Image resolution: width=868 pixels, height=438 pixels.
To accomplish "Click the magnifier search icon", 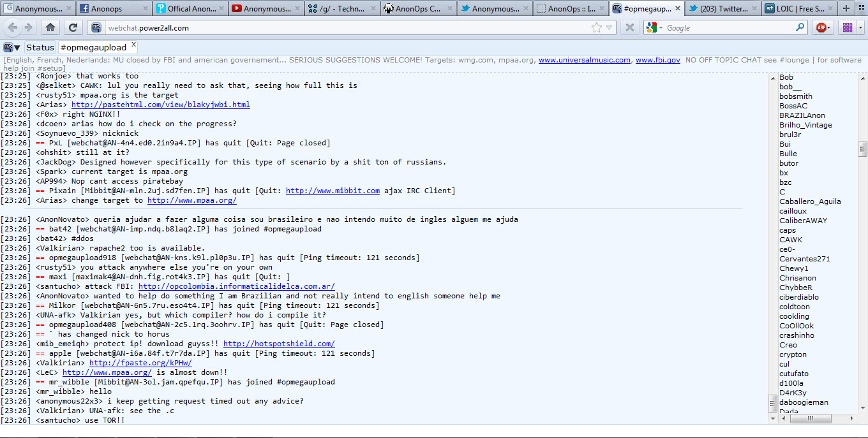I will 800,27.
